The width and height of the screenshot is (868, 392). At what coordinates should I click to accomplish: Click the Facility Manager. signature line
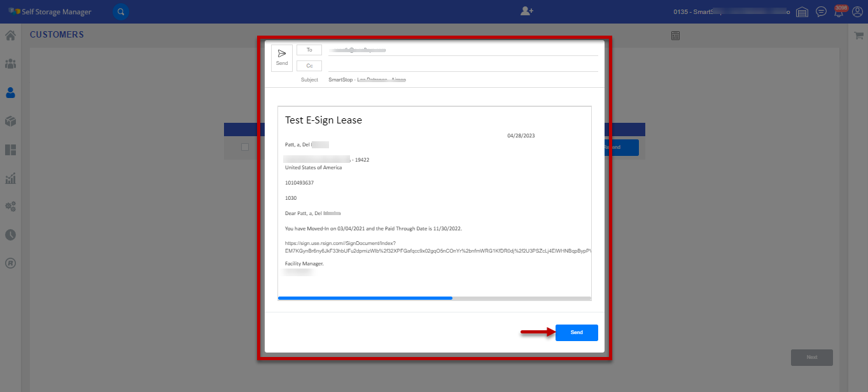click(x=304, y=263)
